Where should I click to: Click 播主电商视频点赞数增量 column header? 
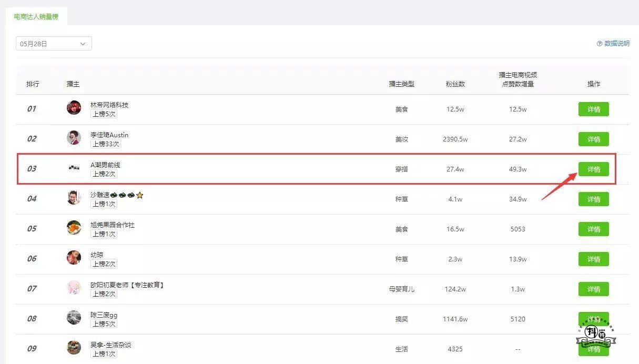tap(518, 79)
